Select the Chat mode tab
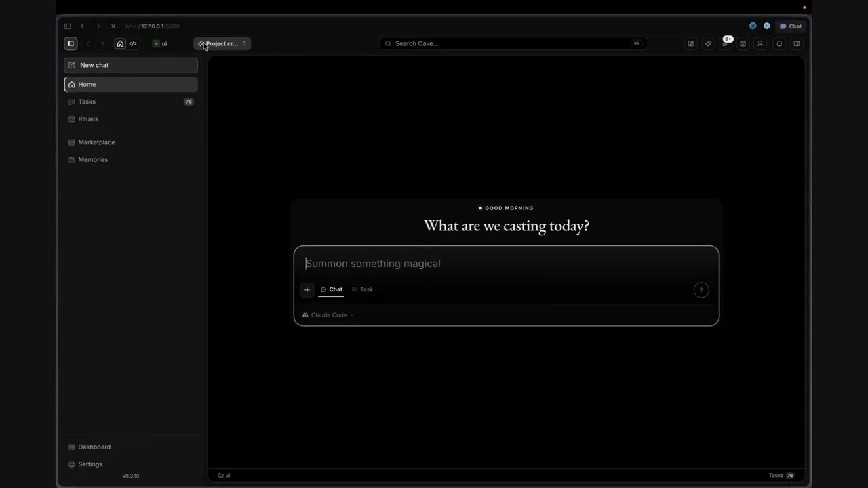Viewport: 868px width, 488px height. (x=332, y=290)
